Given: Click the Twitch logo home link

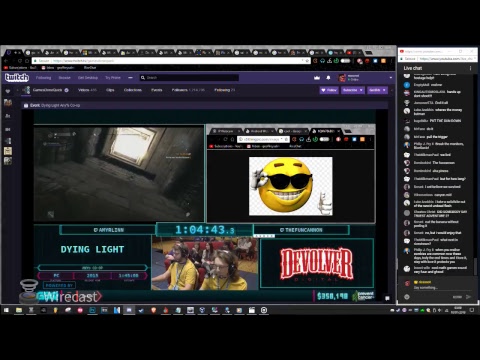Looking at the screenshot, I should [x=17, y=78].
